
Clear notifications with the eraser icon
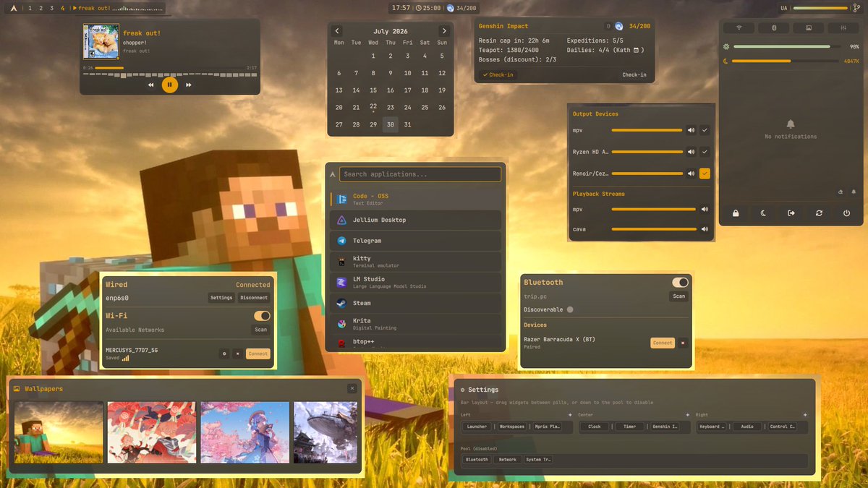pyautogui.click(x=841, y=192)
